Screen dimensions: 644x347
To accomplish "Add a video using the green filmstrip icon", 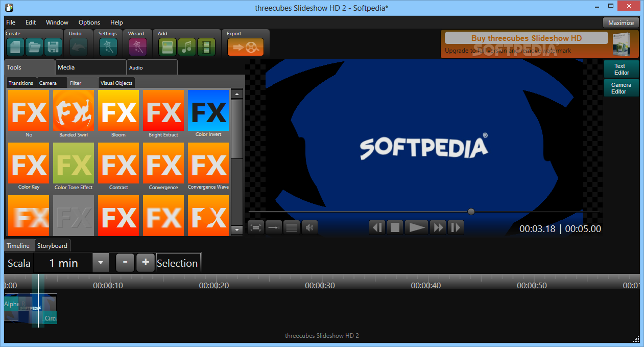I will [x=206, y=47].
